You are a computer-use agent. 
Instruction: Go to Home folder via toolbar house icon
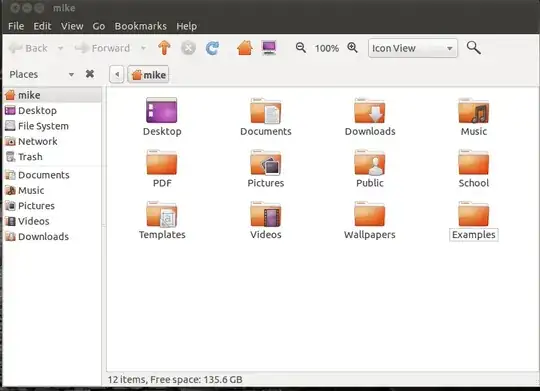[245, 48]
